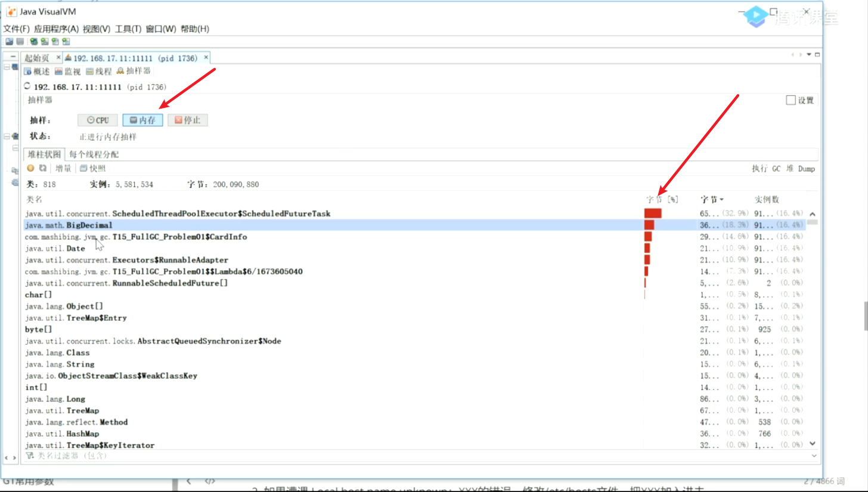868x492 pixels.
Task: Pause live results with orange pause icon
Action: coord(31,168)
